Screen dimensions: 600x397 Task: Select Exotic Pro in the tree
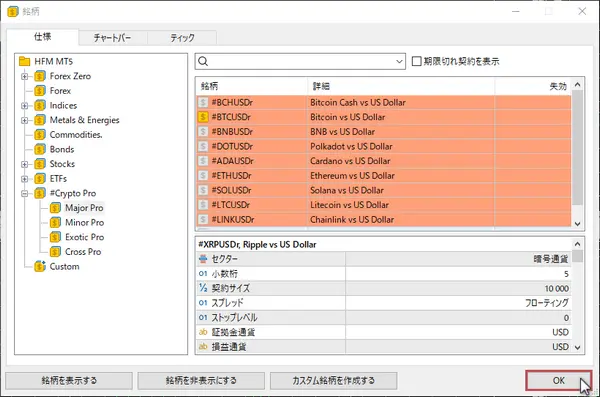[85, 237]
